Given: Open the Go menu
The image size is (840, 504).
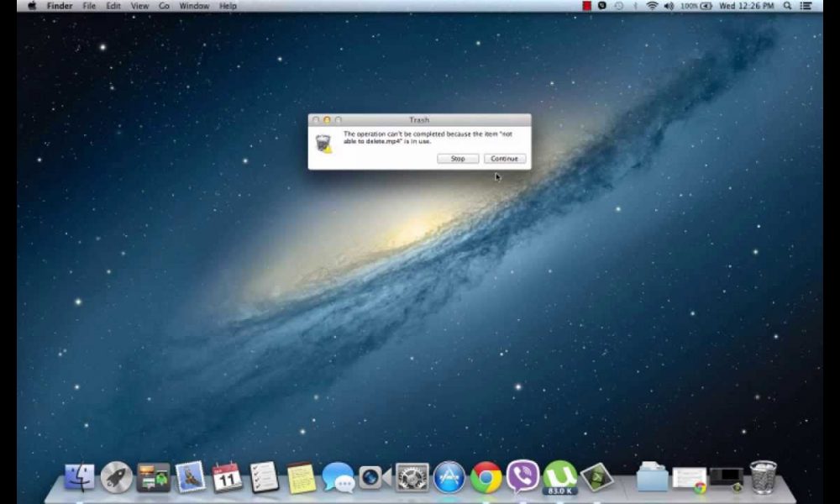Looking at the screenshot, I should click(164, 6).
